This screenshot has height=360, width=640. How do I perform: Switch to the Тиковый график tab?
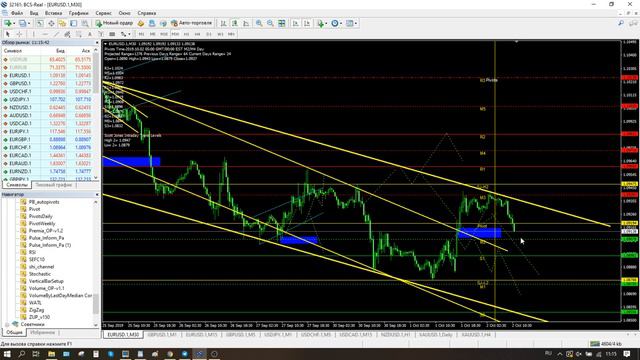coord(53,185)
